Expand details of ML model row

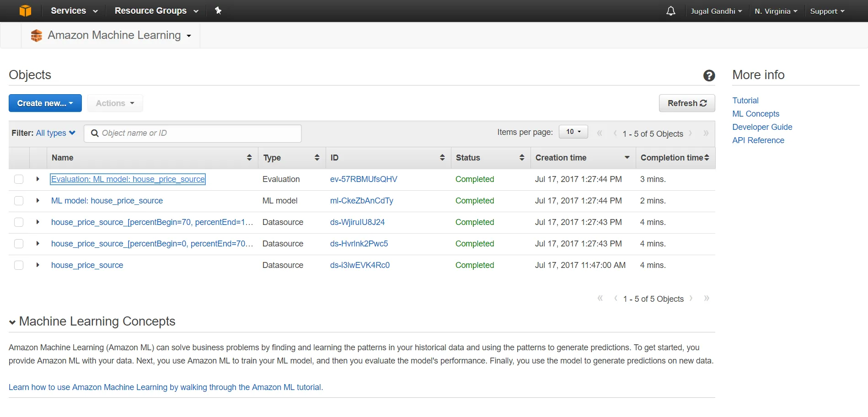tap(38, 200)
